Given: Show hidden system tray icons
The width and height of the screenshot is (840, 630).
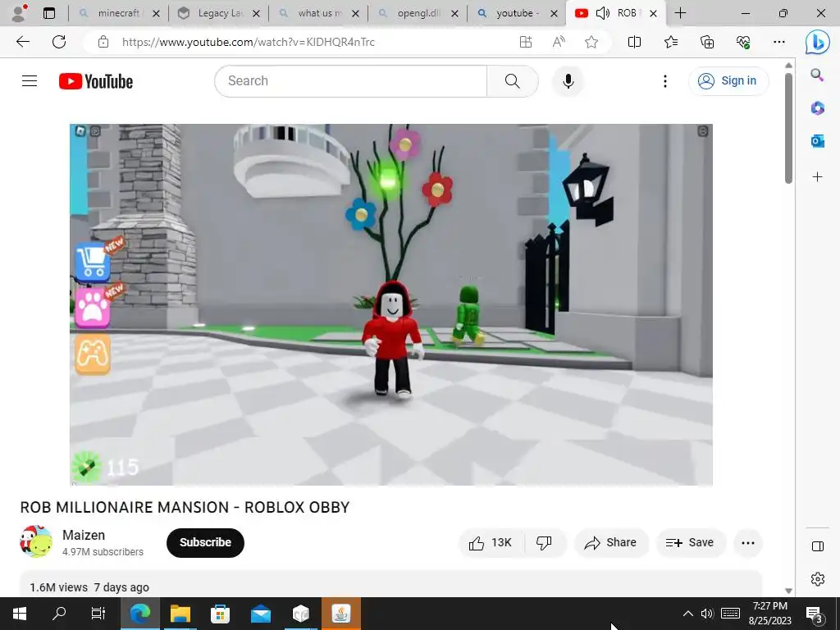Looking at the screenshot, I should (688, 614).
